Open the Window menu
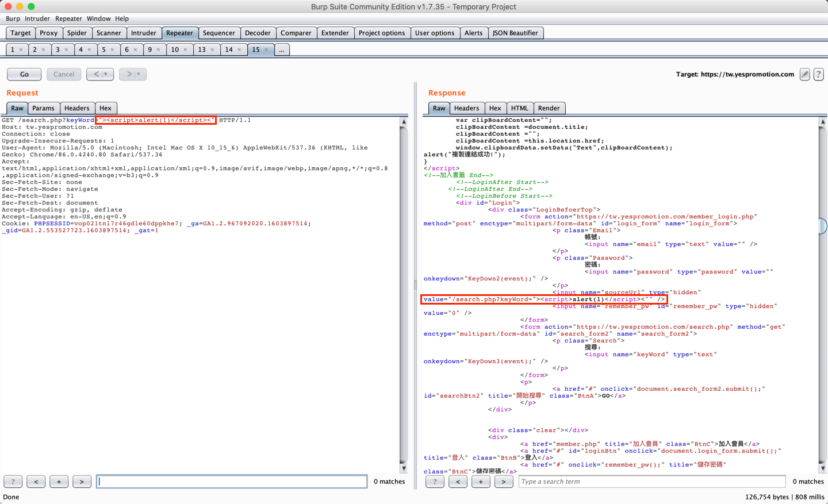 click(98, 18)
